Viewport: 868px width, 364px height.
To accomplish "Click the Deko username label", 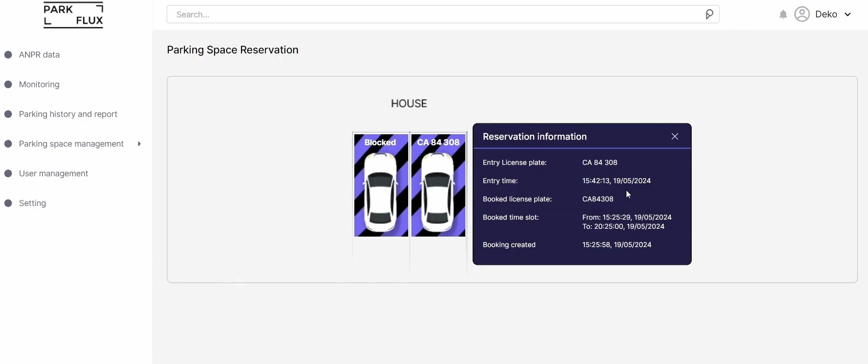I will point(826,15).
